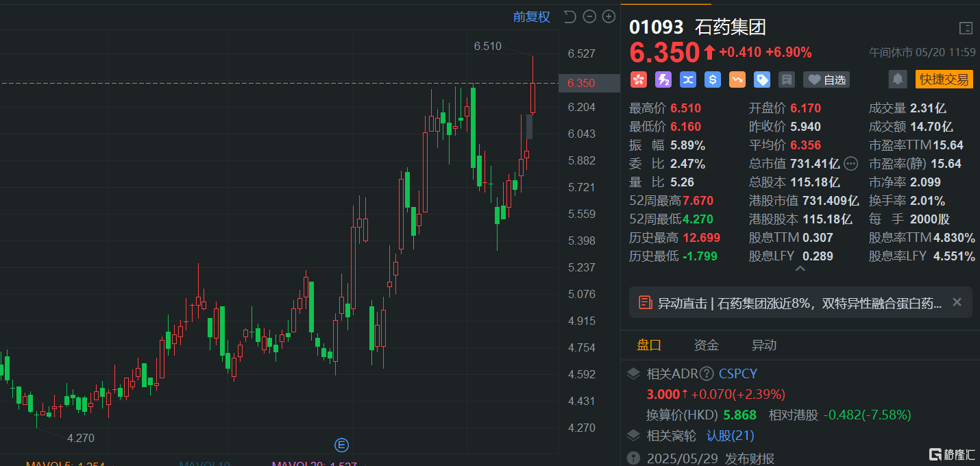This screenshot has width=980, height=466.
Task: Switch to the 资金 tab
Action: [706, 345]
